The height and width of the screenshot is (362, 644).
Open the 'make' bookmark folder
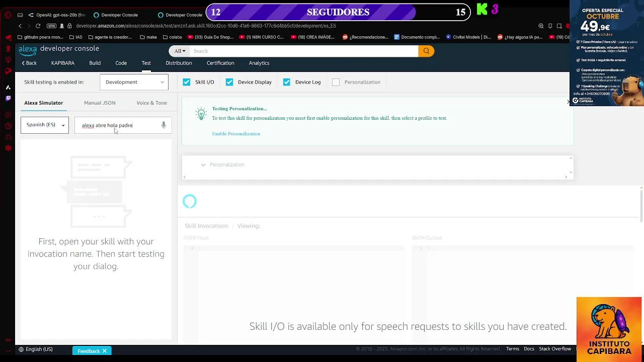click(148, 37)
